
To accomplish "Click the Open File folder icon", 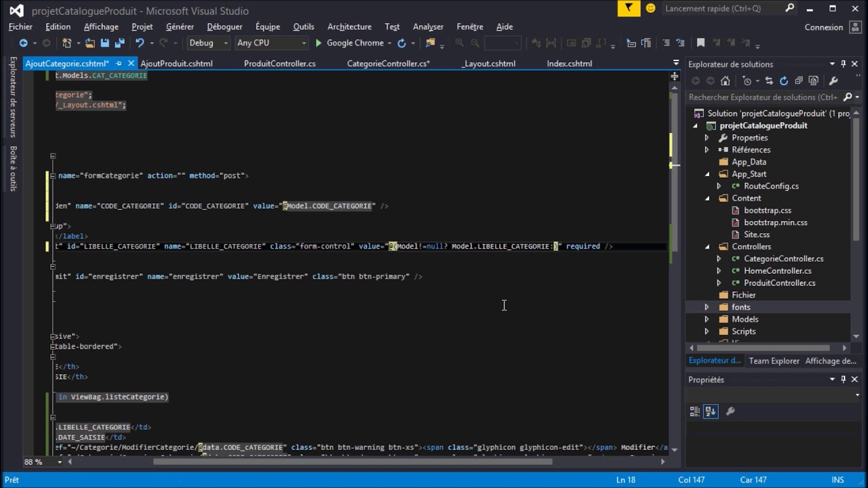I will pos(91,43).
